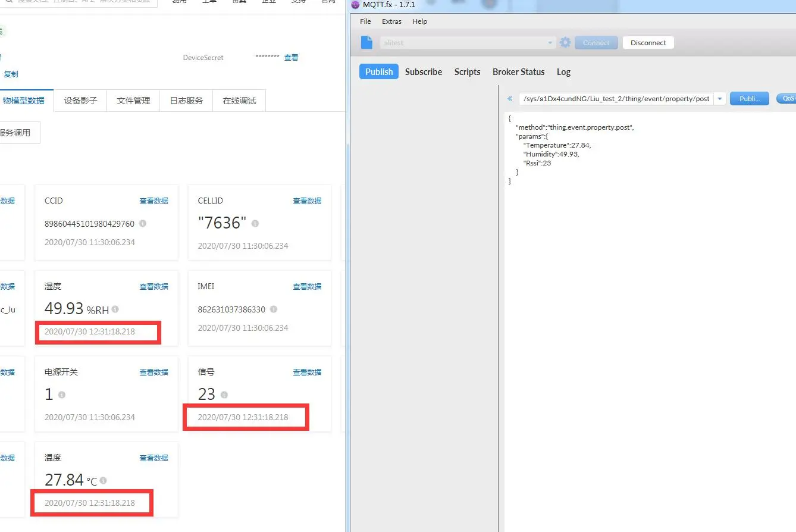Click the publish topic input field
Screen dimensions: 796x532
click(x=616, y=99)
